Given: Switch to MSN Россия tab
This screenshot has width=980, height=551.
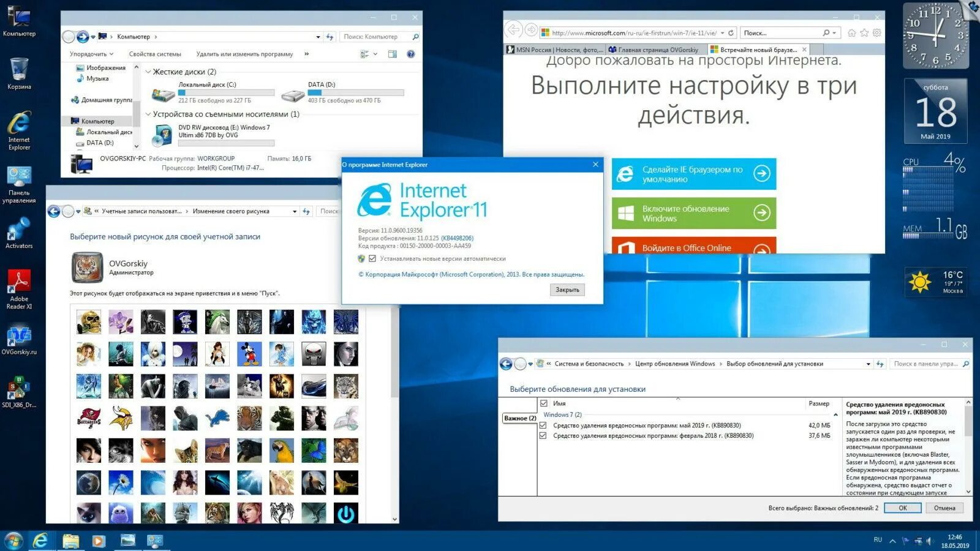Looking at the screenshot, I should 555,50.
